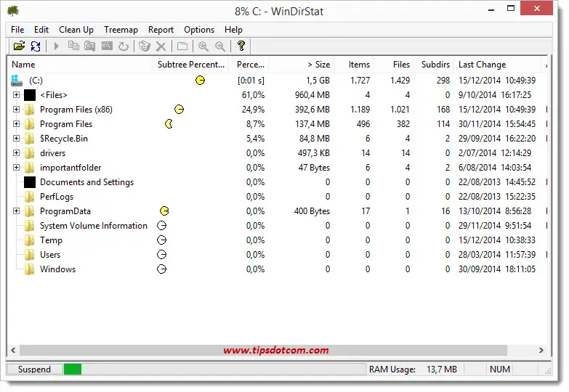This screenshot has width=569, height=392.
Task: Sort by the Subdirs column header
Action: coord(434,65)
